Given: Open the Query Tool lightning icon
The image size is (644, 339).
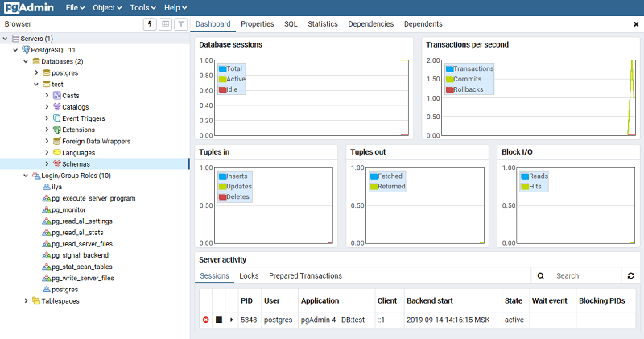Looking at the screenshot, I should pos(150,24).
